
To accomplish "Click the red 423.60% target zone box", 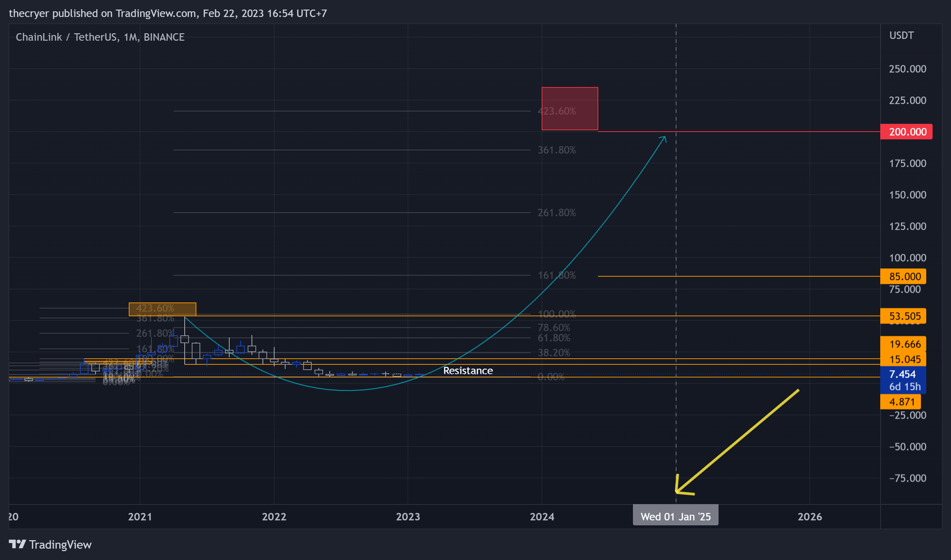I will coord(570,109).
